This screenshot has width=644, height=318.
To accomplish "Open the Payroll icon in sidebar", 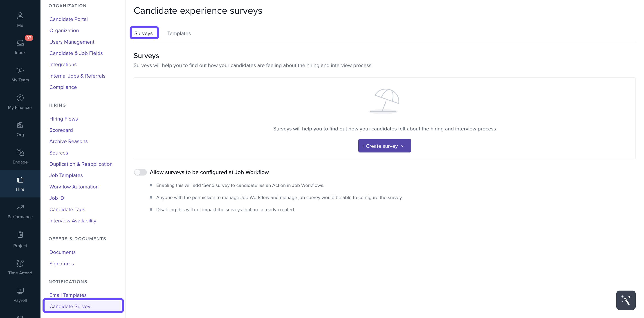I will coord(20,291).
